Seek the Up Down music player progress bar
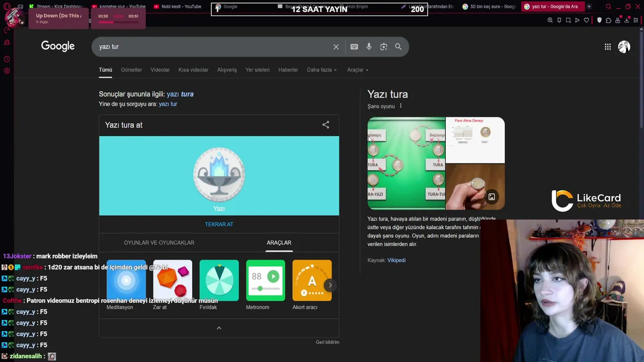The height and width of the screenshot is (362, 644). point(118,22)
